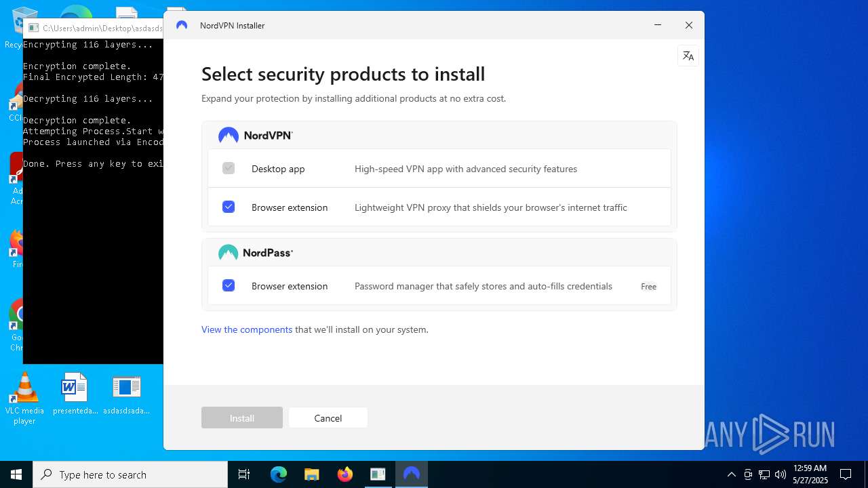Open File Explorer from taskbar
Viewport: 868px width, 488px height.
[x=311, y=474]
